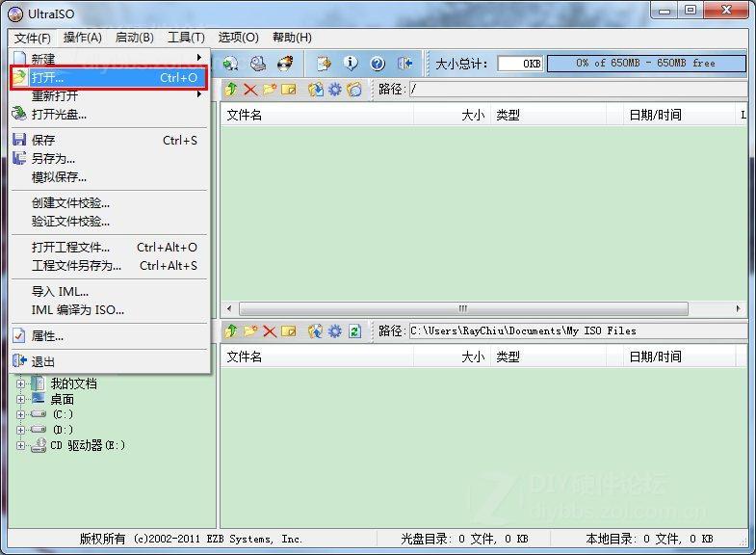Click the extract icon in image pane toolbar
This screenshot has height=555, width=756.
pyautogui.click(x=316, y=90)
